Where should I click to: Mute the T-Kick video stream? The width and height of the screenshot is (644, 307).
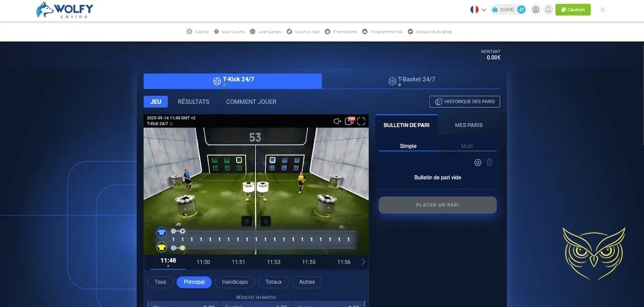click(337, 121)
